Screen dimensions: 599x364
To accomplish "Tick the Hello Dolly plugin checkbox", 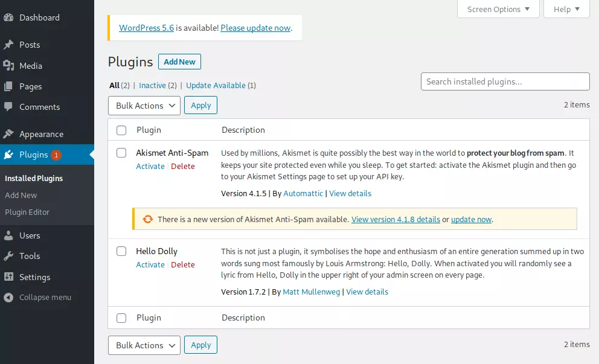I will pos(121,251).
